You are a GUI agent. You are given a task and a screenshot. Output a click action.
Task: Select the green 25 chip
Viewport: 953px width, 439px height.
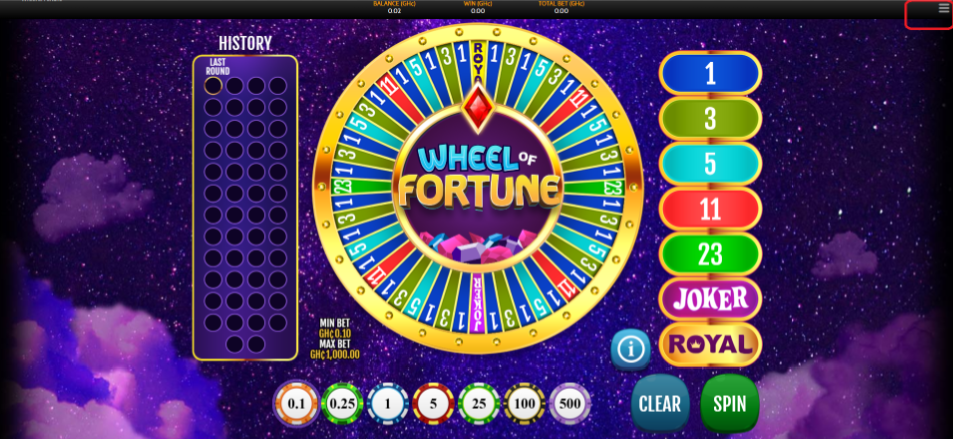479,404
